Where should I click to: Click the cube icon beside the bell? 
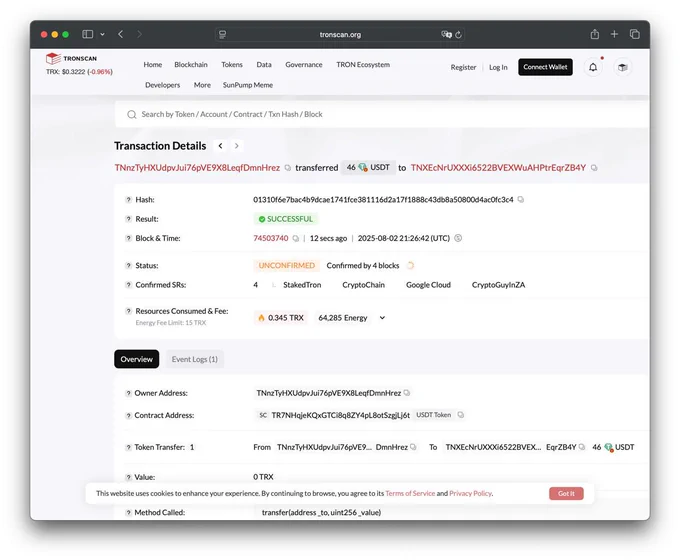(623, 67)
